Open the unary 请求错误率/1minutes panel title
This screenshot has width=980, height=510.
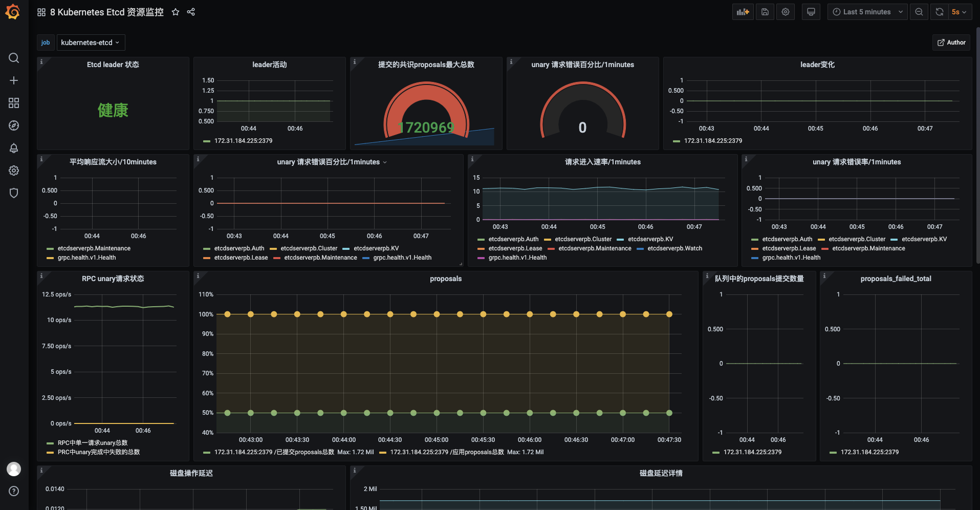(x=857, y=162)
